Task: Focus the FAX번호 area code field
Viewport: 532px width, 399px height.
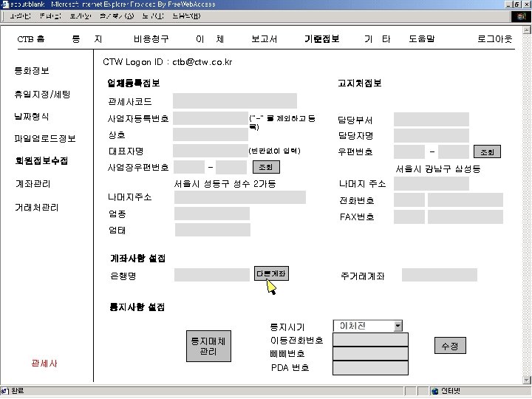Action: point(409,216)
